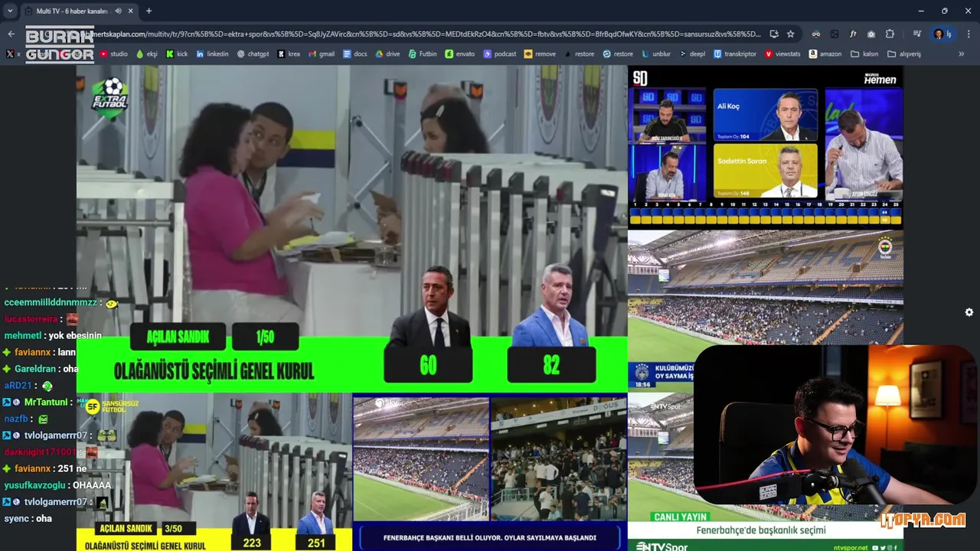Click the Sansursuz Futbol video stream
The image size is (980, 551).
[x=214, y=472]
